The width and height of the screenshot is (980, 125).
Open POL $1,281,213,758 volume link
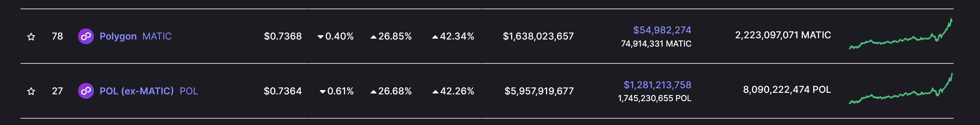pyautogui.click(x=658, y=84)
